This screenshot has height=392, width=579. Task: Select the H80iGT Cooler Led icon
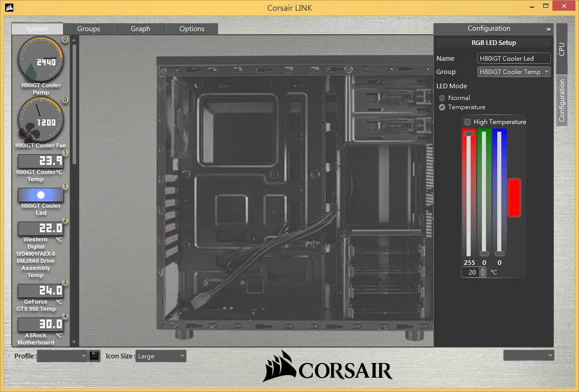40,194
